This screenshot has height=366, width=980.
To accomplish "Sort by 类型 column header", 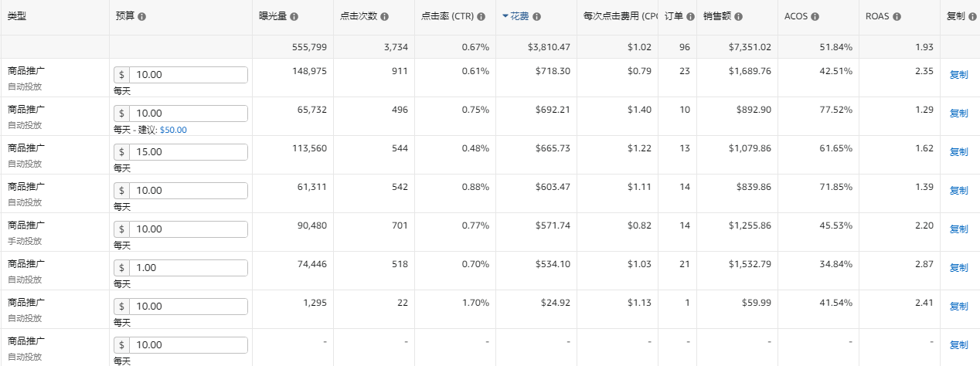I will (17, 16).
